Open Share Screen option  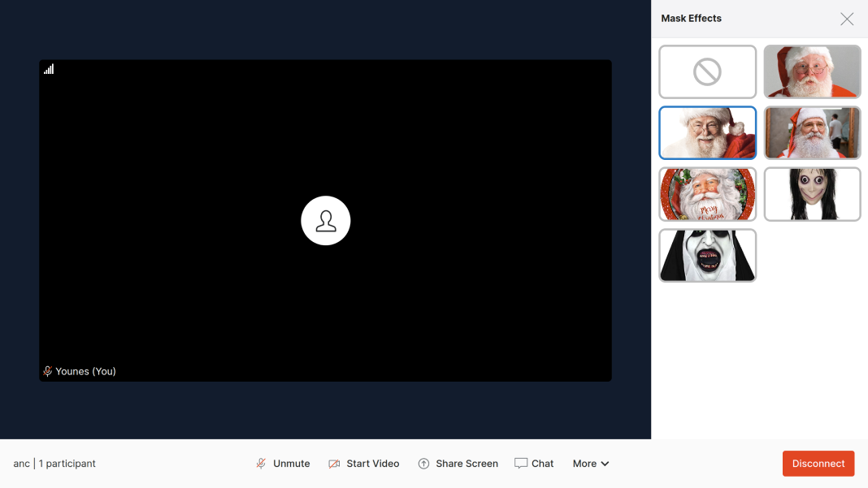[x=458, y=464]
